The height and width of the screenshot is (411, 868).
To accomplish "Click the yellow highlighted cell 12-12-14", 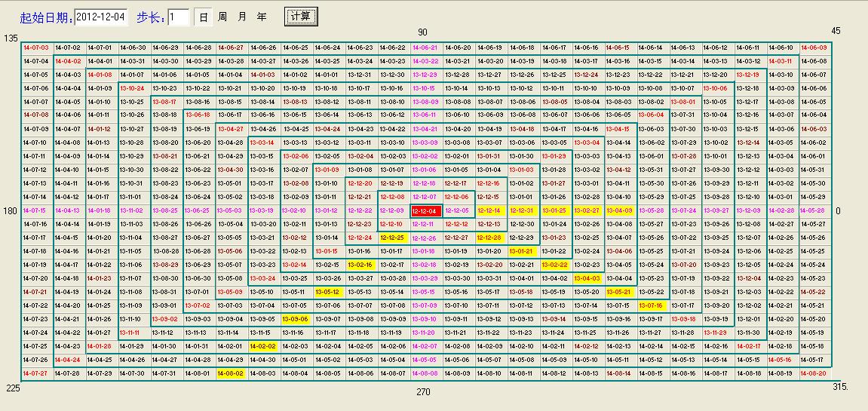I will tap(489, 210).
